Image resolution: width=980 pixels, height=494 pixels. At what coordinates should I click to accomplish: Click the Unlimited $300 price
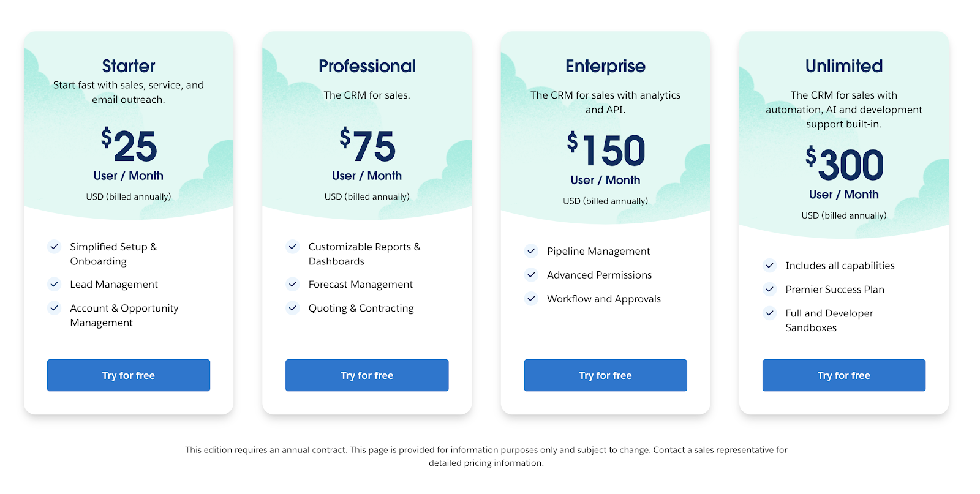pos(844,165)
